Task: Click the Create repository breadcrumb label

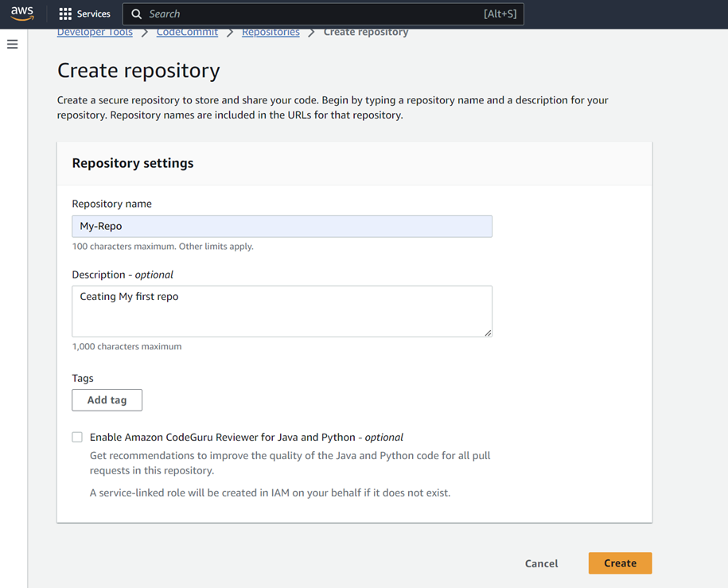Action: tap(366, 31)
